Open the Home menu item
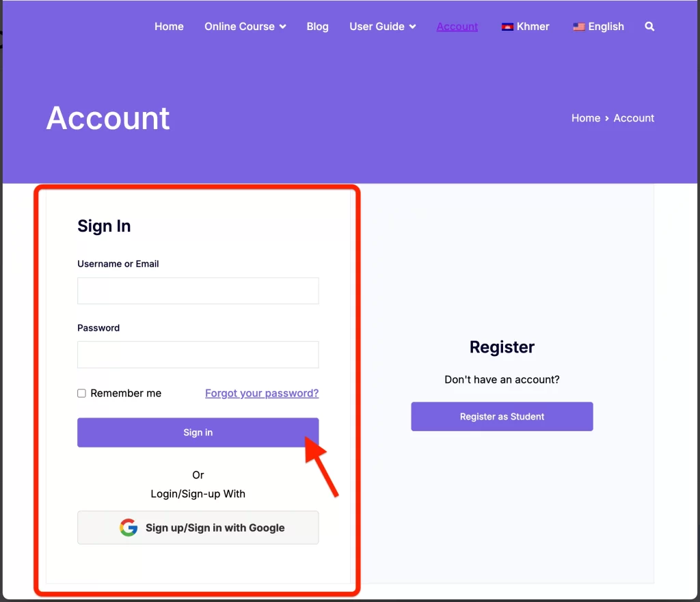 pyautogui.click(x=170, y=27)
